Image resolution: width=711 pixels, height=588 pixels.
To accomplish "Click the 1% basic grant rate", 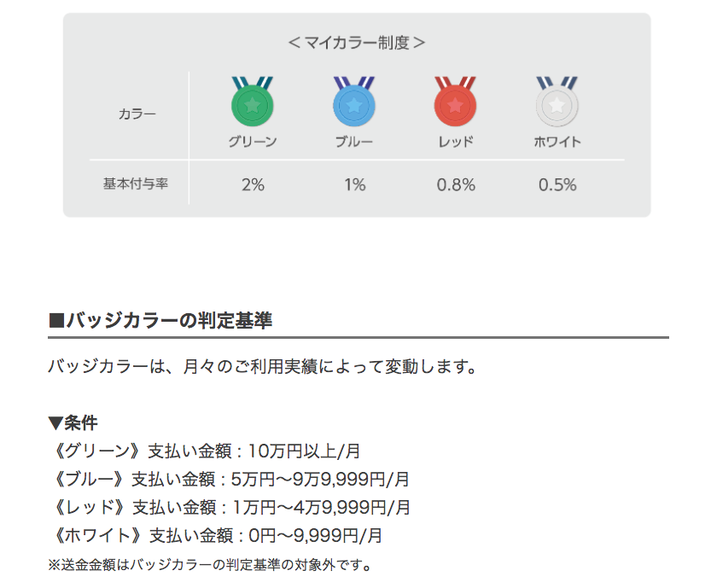I will click(354, 184).
